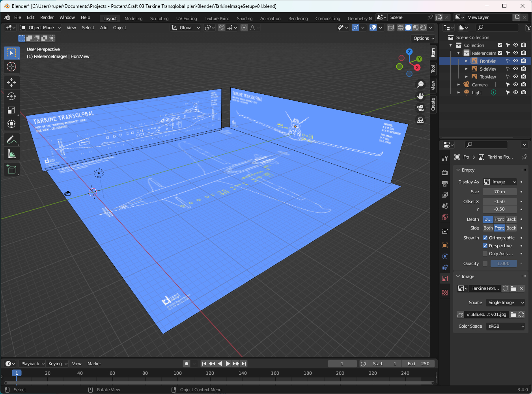Image resolution: width=532 pixels, height=394 pixels.
Task: Hide the Light object eye icon
Action: [515, 92]
